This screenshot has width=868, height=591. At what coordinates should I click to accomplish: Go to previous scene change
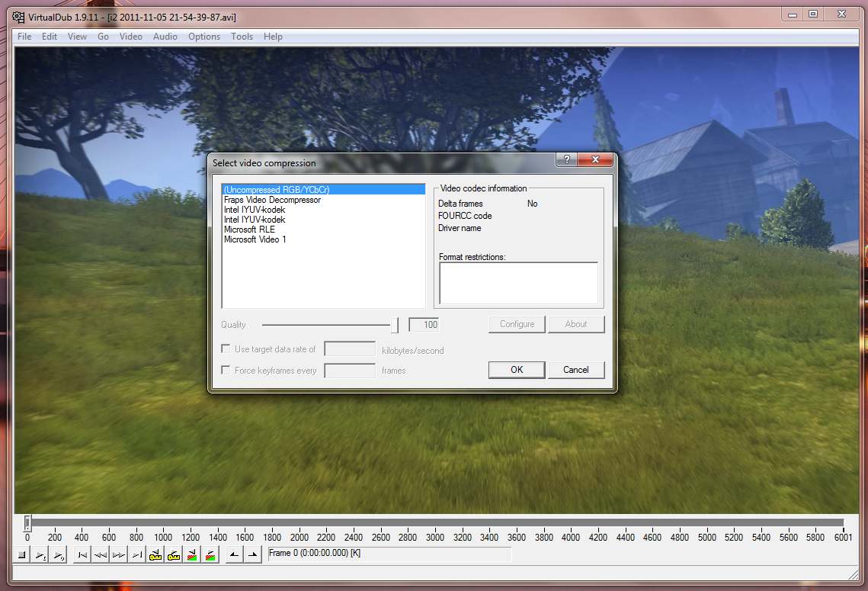click(x=192, y=554)
